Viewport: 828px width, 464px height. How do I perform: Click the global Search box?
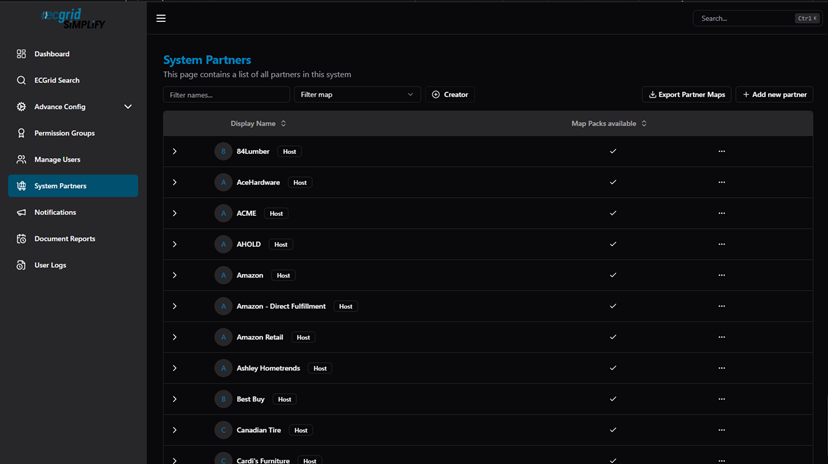coord(757,18)
